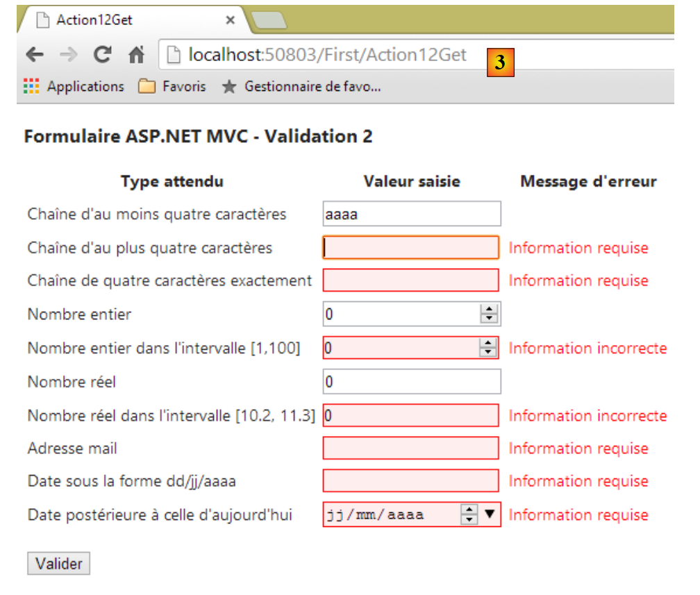The width and height of the screenshot is (700, 595).
Task: Click the browser back arrow
Action: click(35, 55)
